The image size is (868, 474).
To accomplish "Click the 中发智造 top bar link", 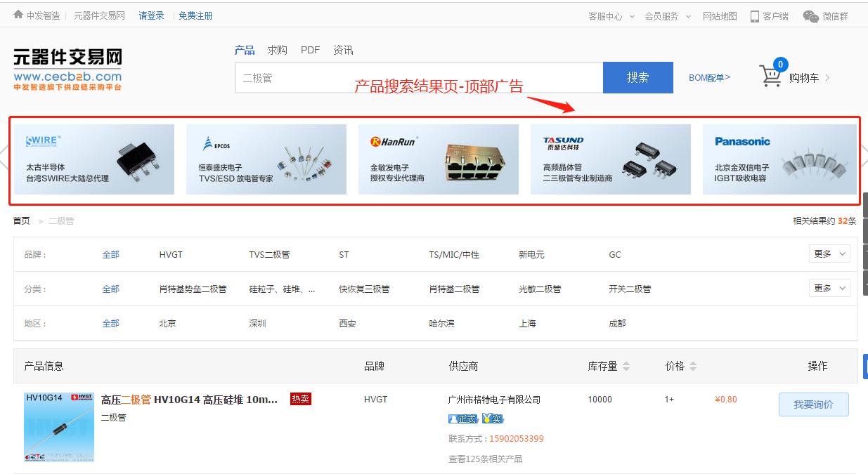I will tap(43, 15).
